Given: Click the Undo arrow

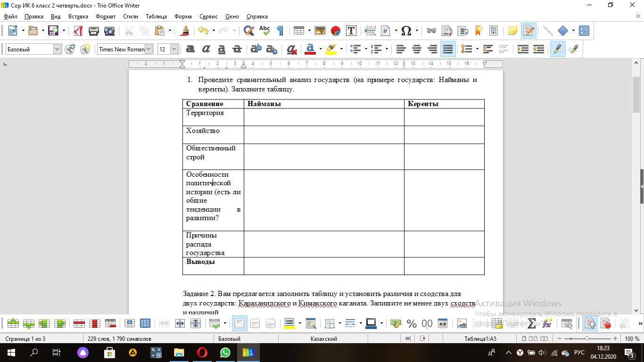Looking at the screenshot, I should tap(203, 31).
